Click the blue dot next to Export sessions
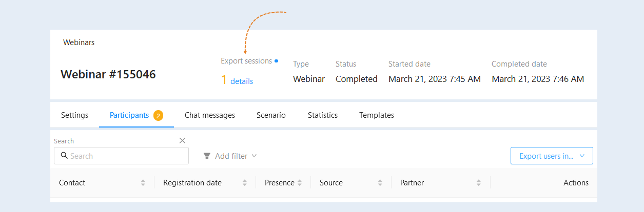Screen dimensions: 644x212 pyautogui.click(x=277, y=61)
